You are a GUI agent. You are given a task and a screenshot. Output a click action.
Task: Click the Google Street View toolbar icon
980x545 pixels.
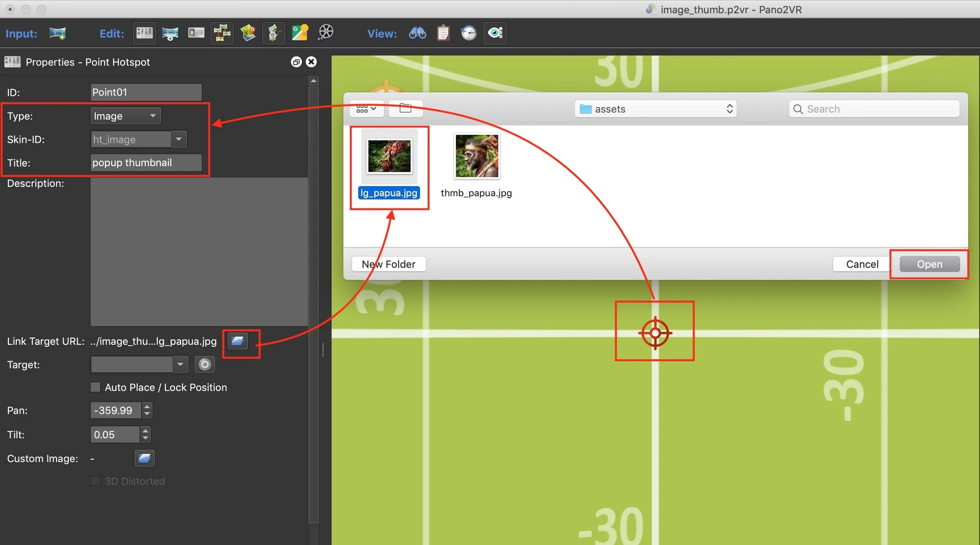coord(300,33)
